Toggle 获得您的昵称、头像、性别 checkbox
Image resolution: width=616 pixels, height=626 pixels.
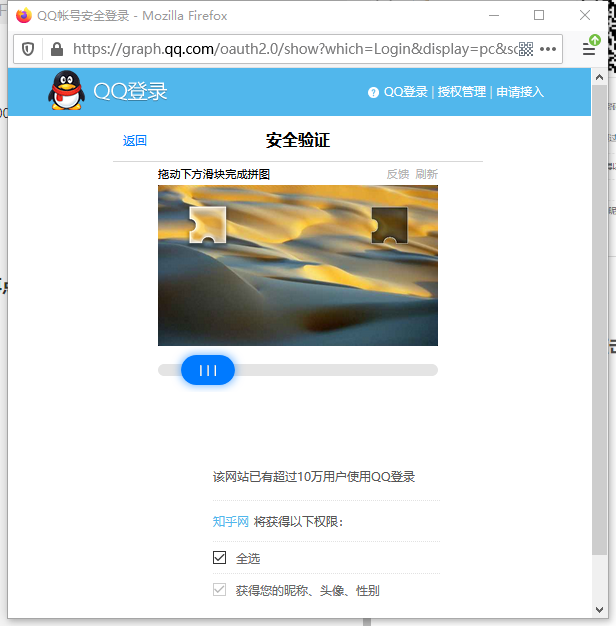[x=219, y=589]
